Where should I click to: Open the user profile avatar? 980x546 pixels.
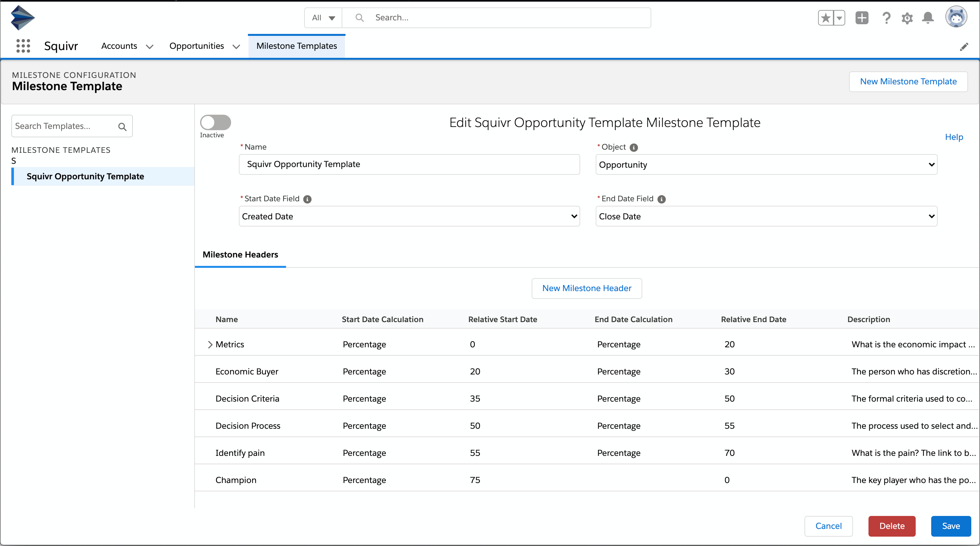956,17
